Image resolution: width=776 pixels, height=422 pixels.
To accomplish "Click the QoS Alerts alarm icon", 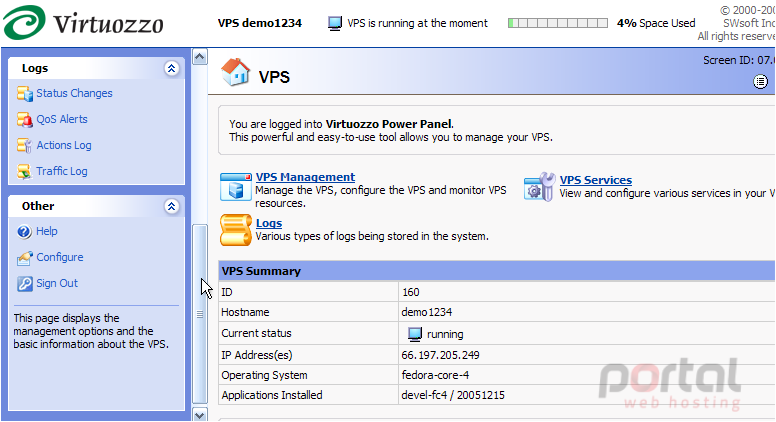I will 24,119.
